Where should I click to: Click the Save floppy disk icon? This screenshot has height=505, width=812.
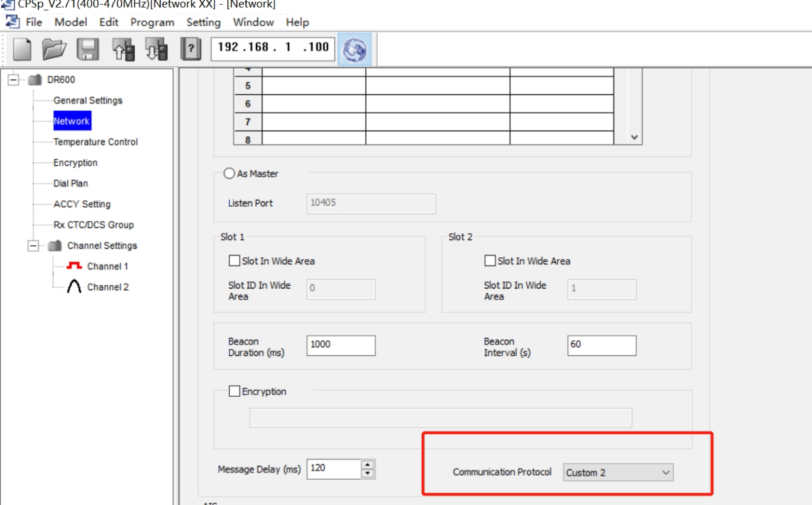88,49
